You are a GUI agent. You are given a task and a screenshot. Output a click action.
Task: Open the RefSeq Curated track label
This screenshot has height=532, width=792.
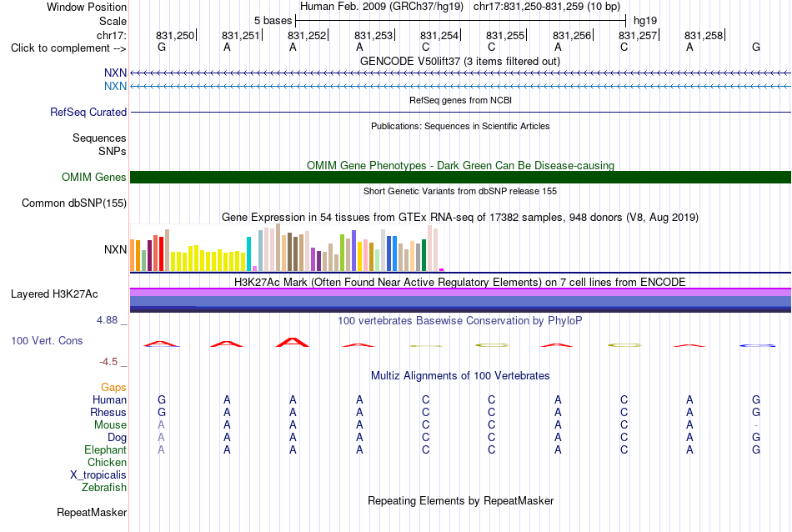click(x=88, y=113)
